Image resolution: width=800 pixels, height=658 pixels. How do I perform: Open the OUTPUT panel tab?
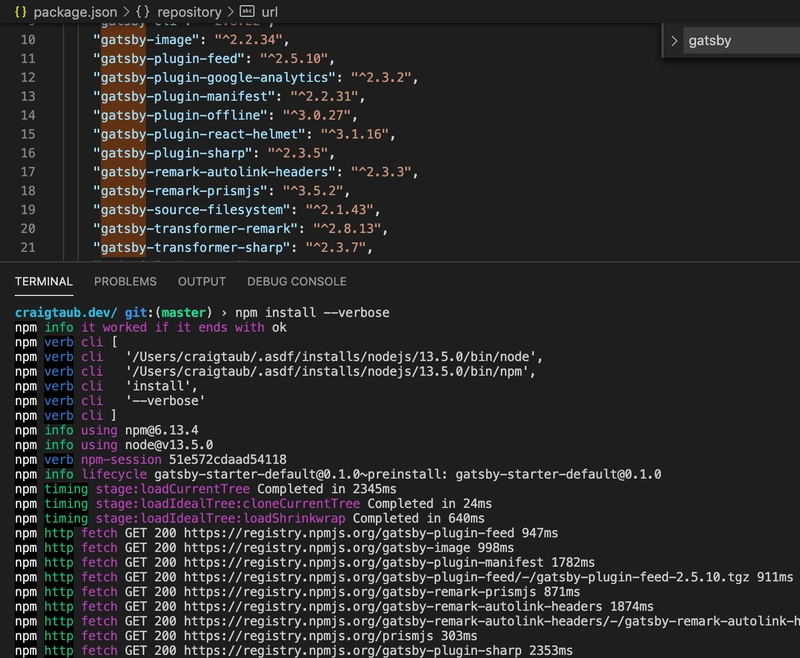point(202,282)
